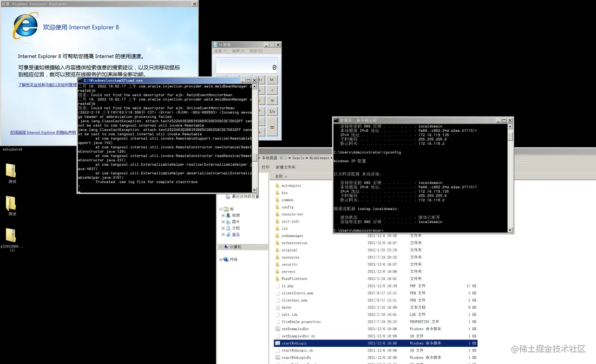Image resolution: width=596 pixels, height=364 pixels.
Task: Select the resources folder icon
Action: pyautogui.click(x=277, y=257)
